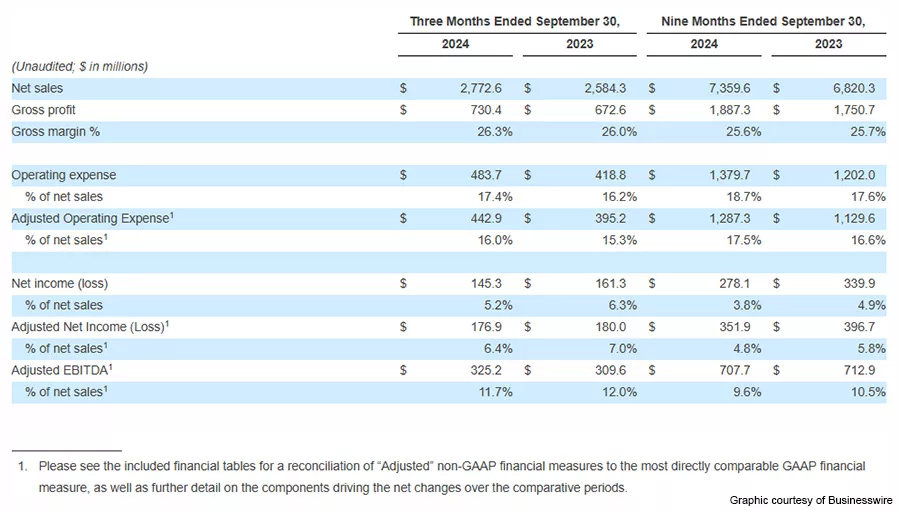Click the "Net sales" row label
900x511 pixels.
[x=37, y=89]
